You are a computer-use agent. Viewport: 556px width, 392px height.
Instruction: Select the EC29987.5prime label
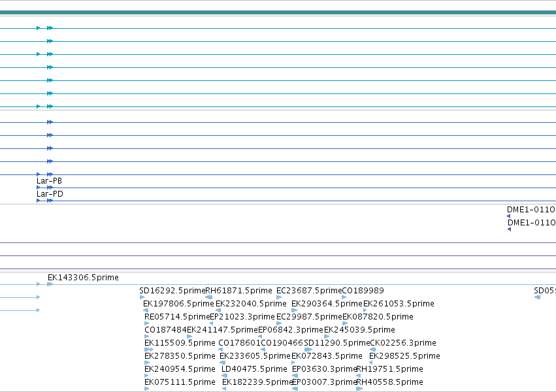click(309, 317)
